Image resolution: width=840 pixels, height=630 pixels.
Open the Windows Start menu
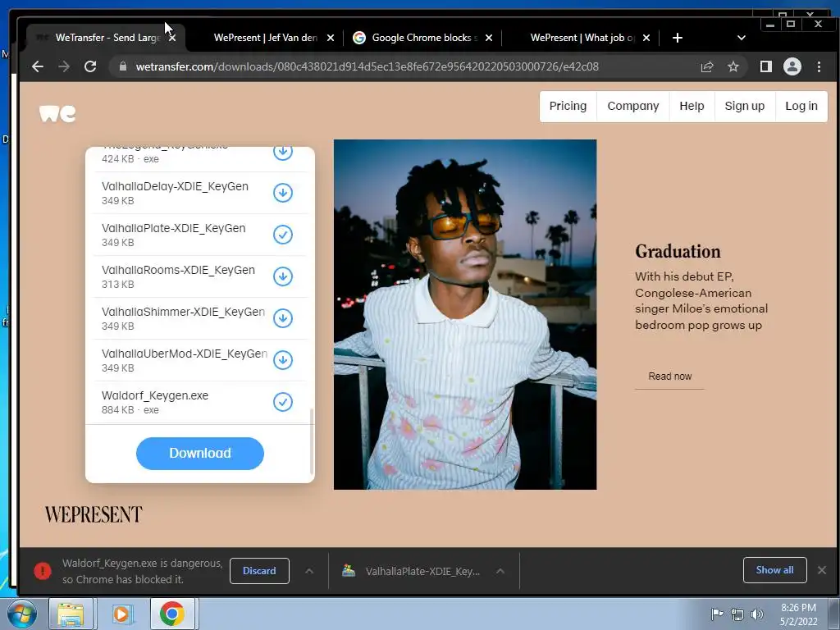[x=22, y=614]
